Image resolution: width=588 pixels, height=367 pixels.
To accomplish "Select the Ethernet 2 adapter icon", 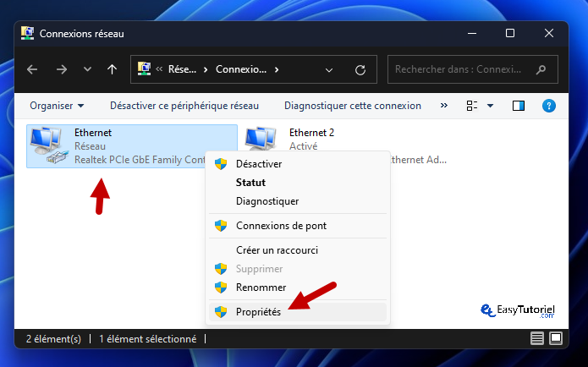I will pos(261,139).
